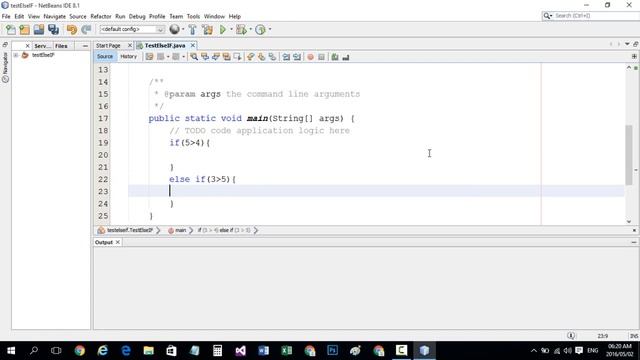Open Visual Studio from taskbar
This screenshot has height=360, width=640.
(x=240, y=351)
